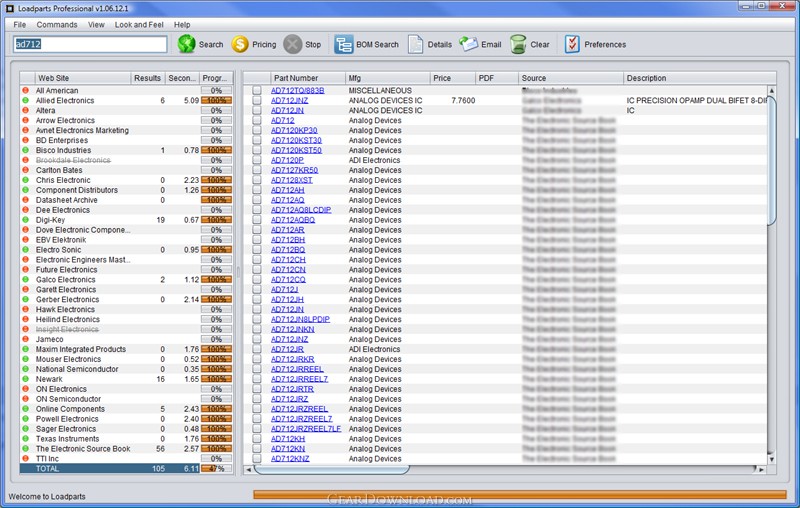Check the box for AD7120P row
The width and height of the screenshot is (800, 508).
(257, 160)
